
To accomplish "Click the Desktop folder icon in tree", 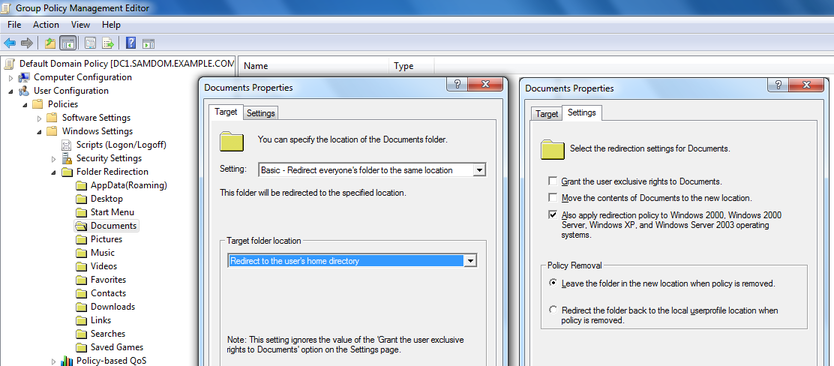I will pyautogui.click(x=81, y=199).
